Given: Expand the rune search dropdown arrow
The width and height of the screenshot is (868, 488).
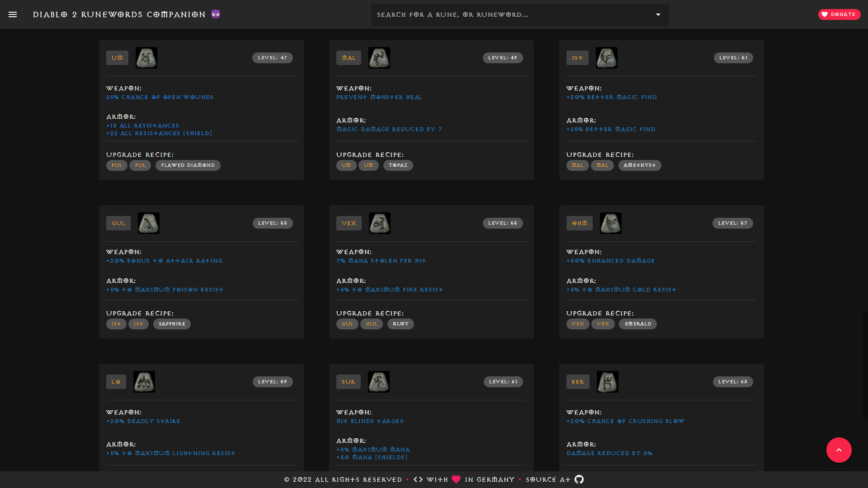Looking at the screenshot, I should tap(658, 14).
